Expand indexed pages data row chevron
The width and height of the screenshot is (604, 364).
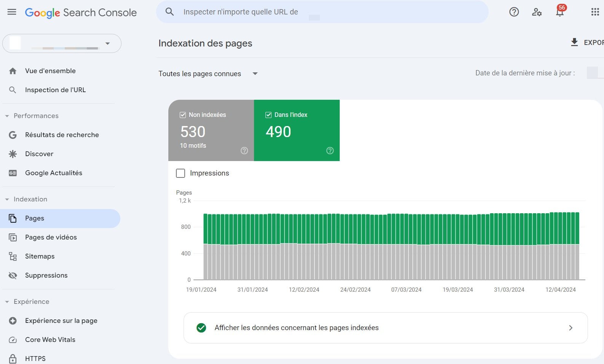pos(570,328)
